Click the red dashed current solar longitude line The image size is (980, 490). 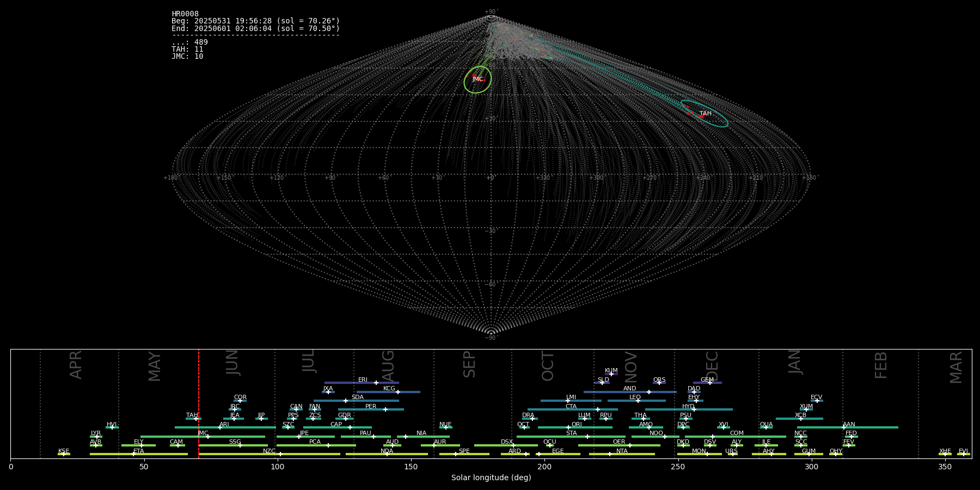coord(199,403)
